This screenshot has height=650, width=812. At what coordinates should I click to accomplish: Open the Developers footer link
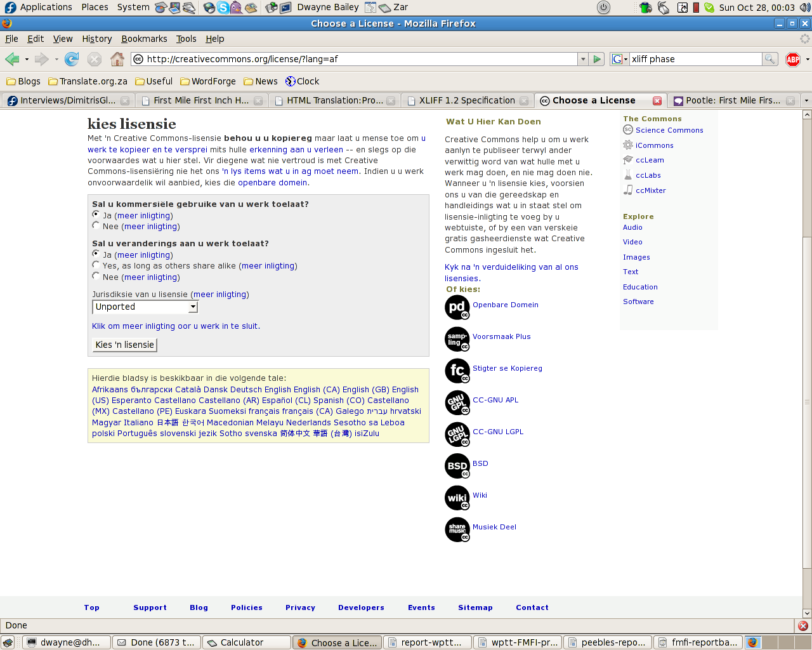361,607
